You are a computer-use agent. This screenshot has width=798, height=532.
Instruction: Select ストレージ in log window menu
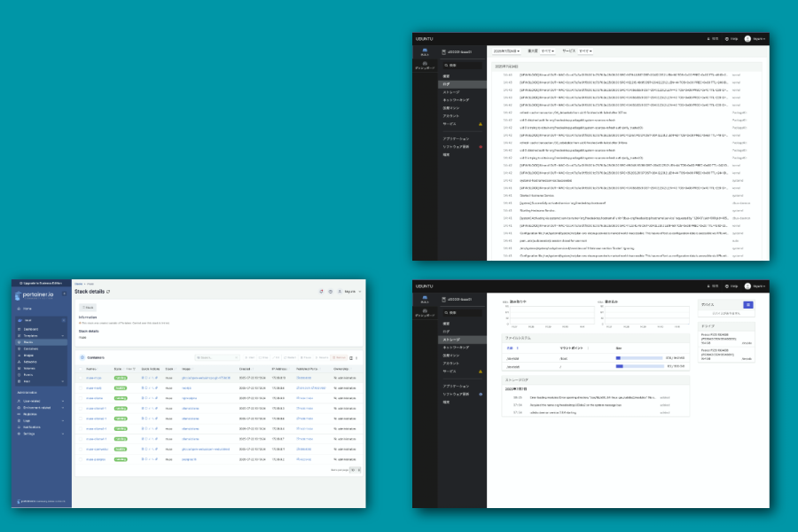462,92
